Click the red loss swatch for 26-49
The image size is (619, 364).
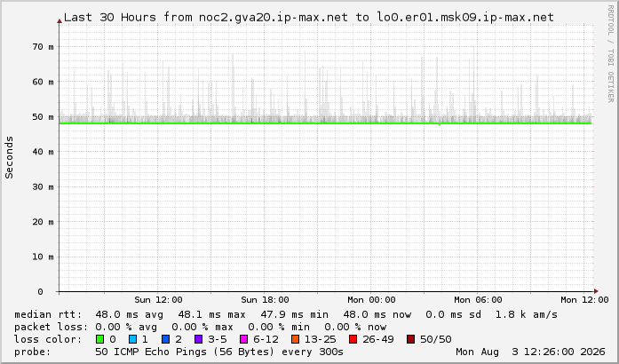pyautogui.click(x=353, y=339)
